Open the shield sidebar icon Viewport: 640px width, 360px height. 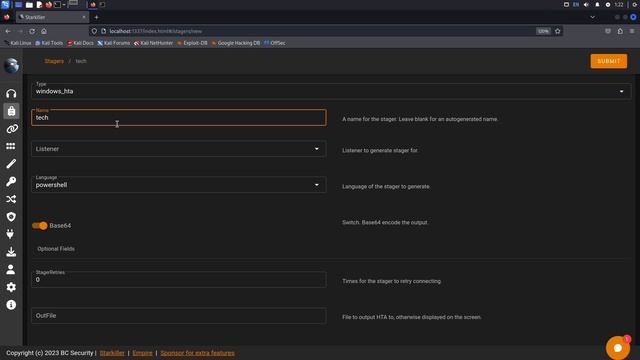(x=11, y=216)
